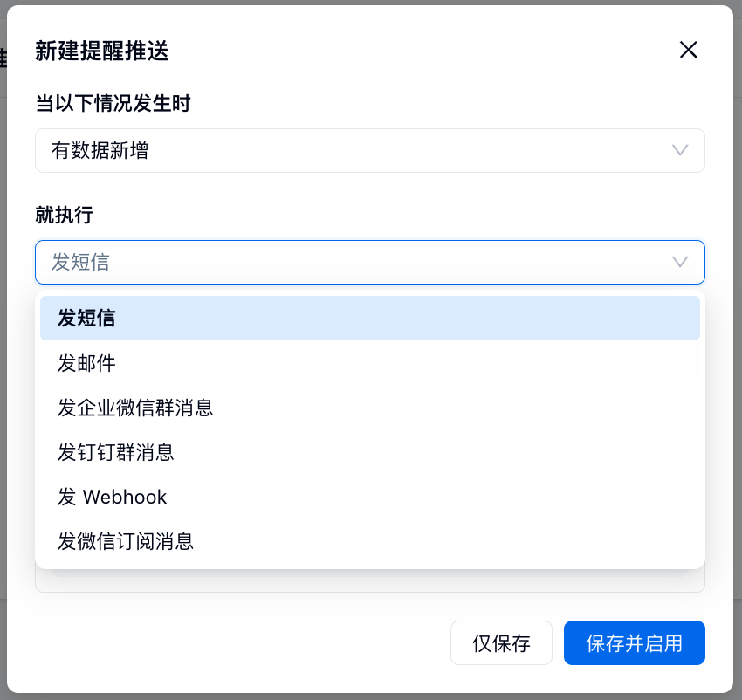Focus the 发短信 action combo box
742x700 pixels.
click(x=349, y=262)
